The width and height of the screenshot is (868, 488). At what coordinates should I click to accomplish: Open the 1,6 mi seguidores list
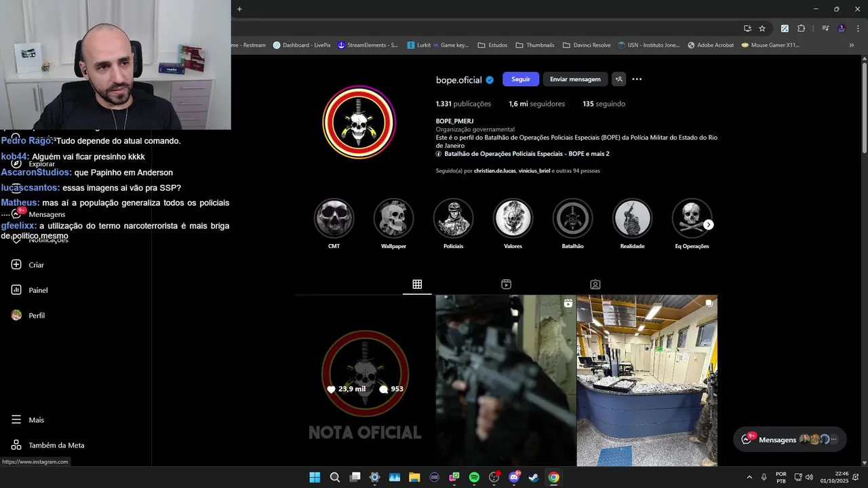coord(536,104)
